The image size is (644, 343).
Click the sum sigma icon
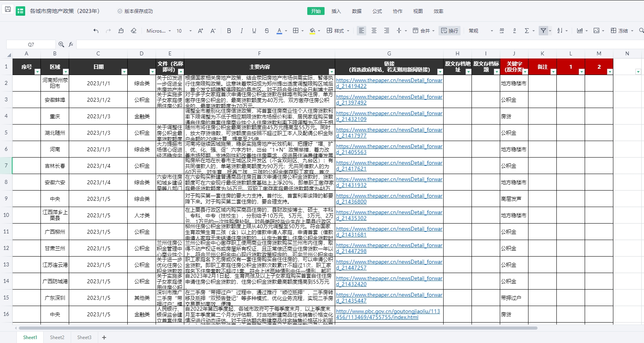(x=527, y=31)
